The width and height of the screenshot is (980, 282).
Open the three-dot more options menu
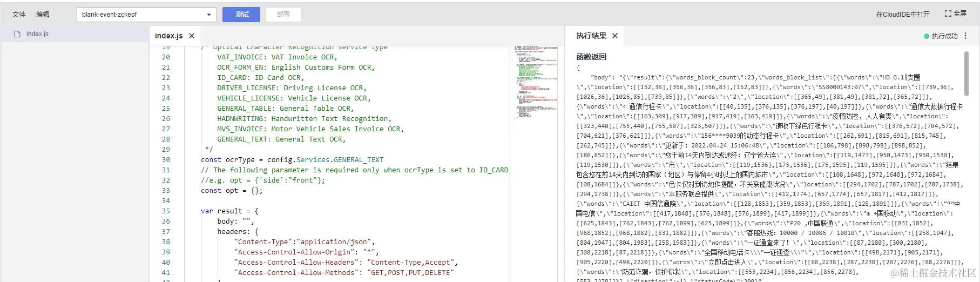pos(965,36)
